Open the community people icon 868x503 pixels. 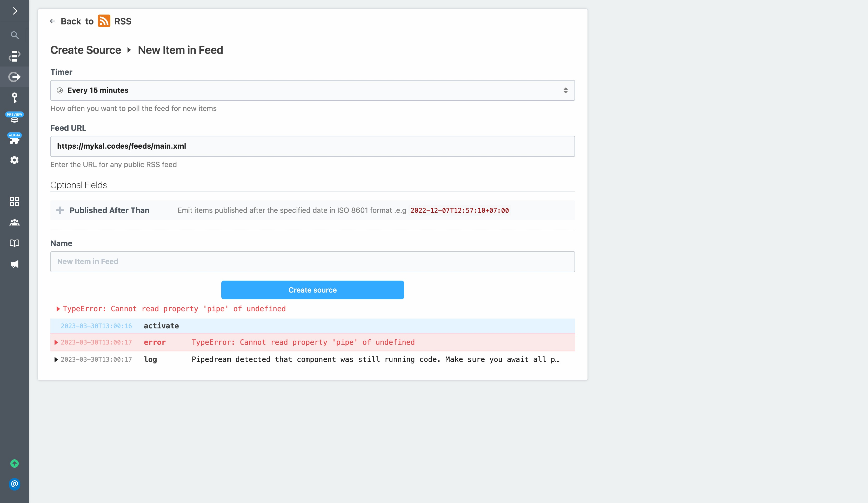[15, 222]
